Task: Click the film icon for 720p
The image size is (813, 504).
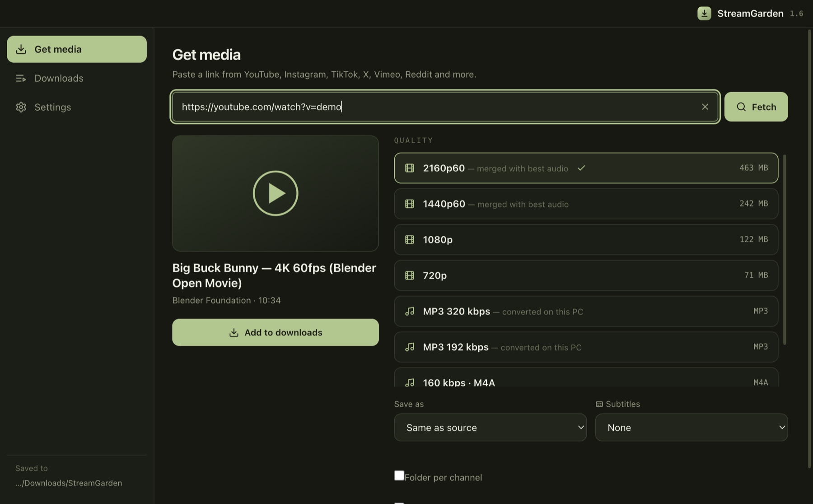Action: 410,275
